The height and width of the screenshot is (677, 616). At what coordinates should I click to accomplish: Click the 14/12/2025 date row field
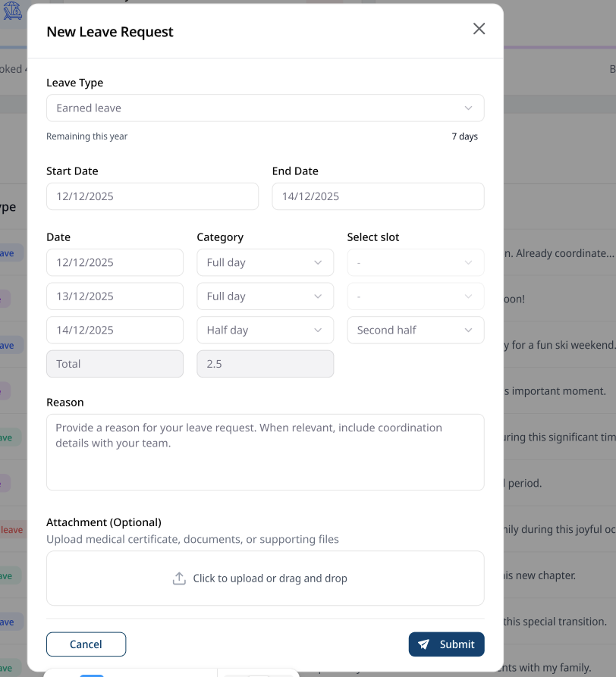pos(115,331)
